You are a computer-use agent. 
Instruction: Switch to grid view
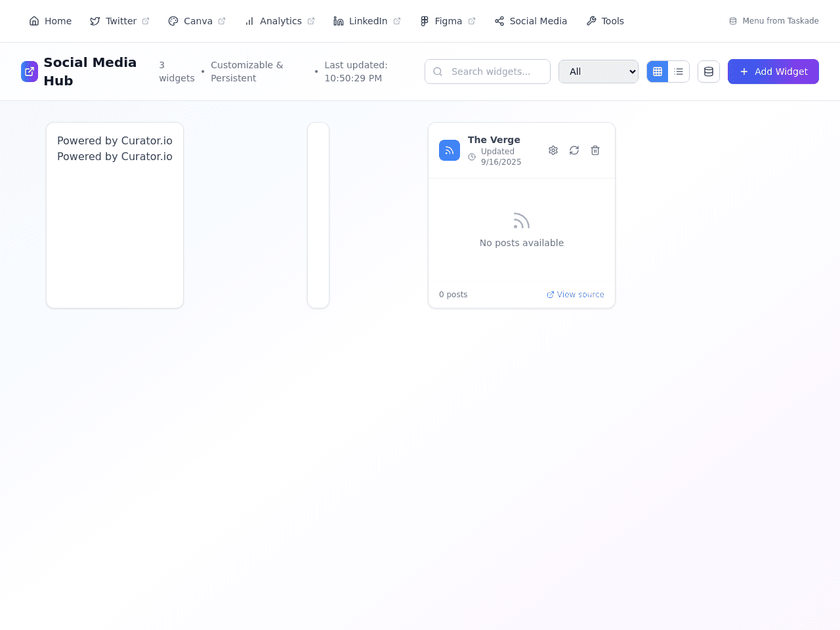click(x=658, y=72)
